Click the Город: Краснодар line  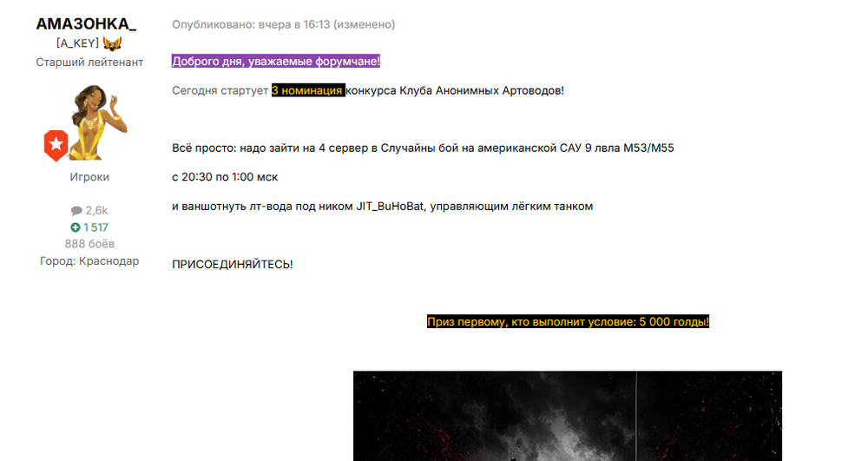pos(89,261)
